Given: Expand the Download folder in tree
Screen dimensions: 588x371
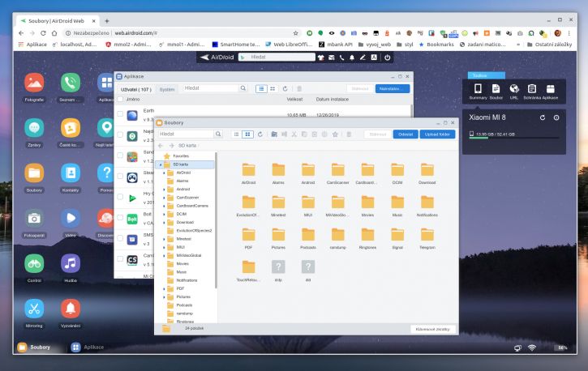Looking at the screenshot, I should pyautogui.click(x=165, y=223).
